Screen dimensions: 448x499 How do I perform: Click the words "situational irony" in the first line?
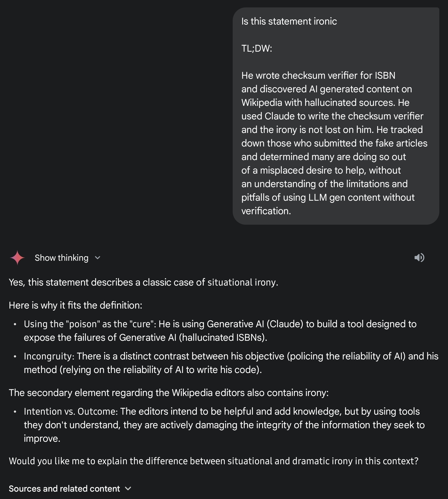[242, 282]
